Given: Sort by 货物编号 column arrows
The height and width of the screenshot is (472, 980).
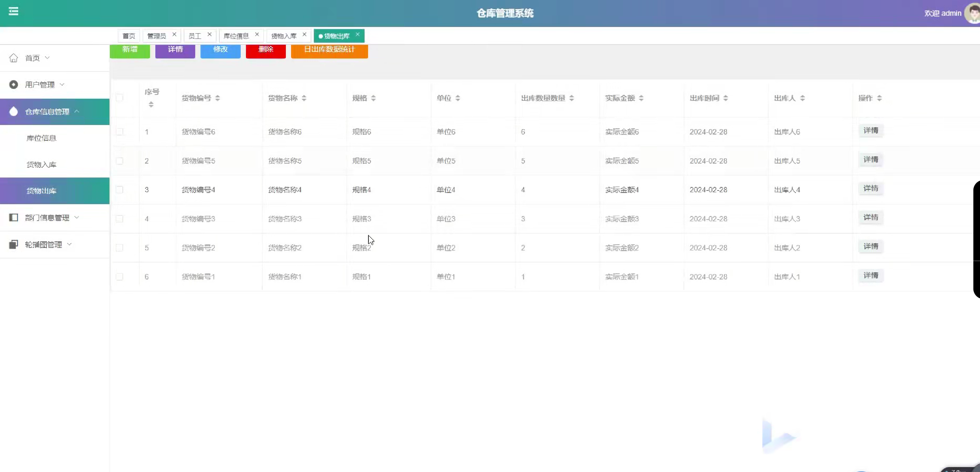Looking at the screenshot, I should [x=218, y=98].
